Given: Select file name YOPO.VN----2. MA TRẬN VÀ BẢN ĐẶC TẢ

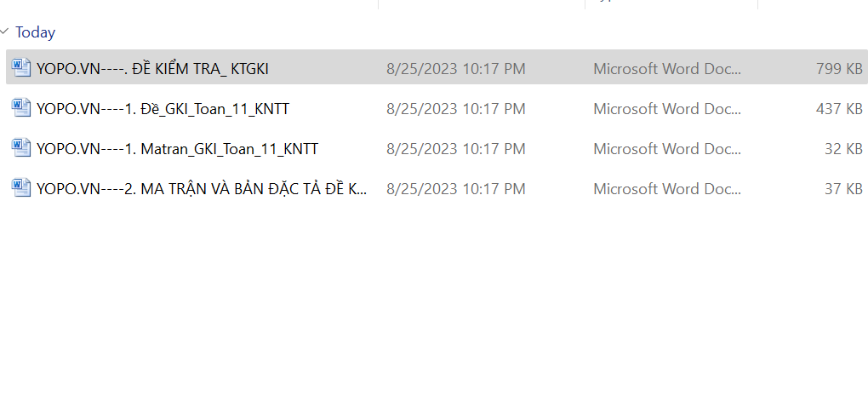Looking at the screenshot, I should [x=202, y=189].
